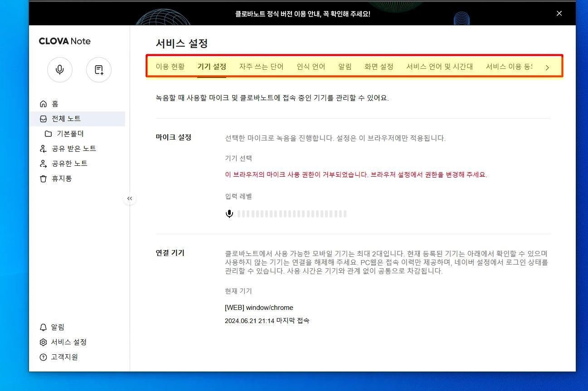Open the 인식 언어 tab
588x391 pixels.
pyautogui.click(x=311, y=67)
